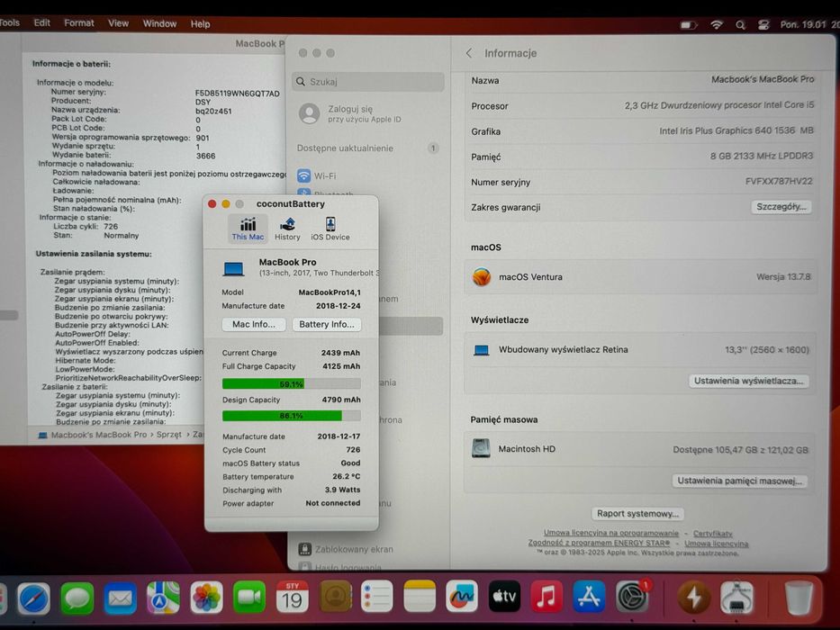Screen dimensions: 840x630
Task: Open the Mail app in the Dock
Action: click(120, 598)
